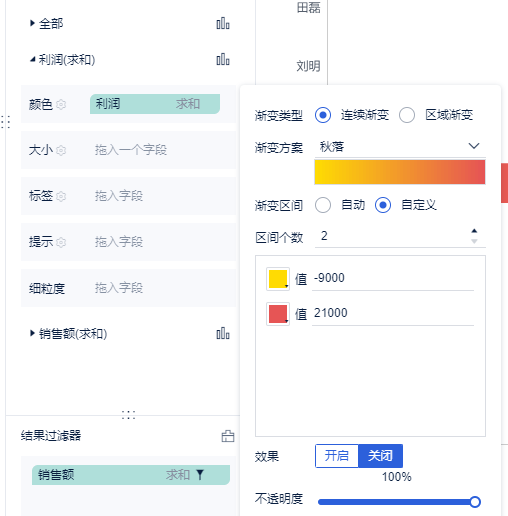Open yellow color swatch for -9000
The height and width of the screenshot is (516, 508).
278,279
